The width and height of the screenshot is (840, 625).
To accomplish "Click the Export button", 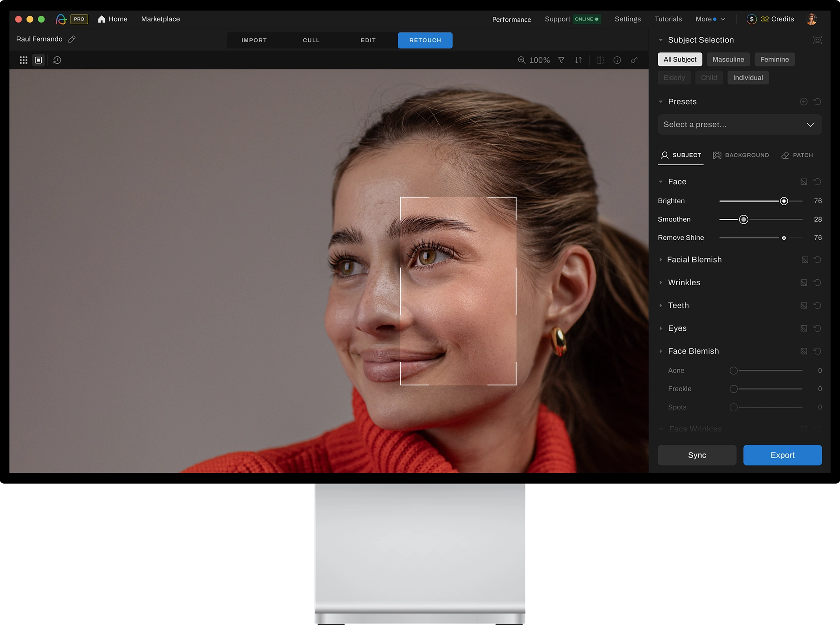I will pos(782,455).
